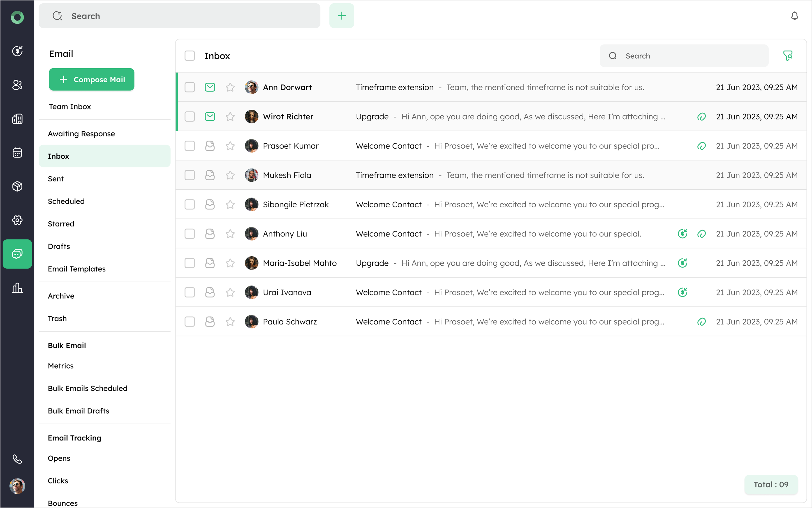
Task: Open the Sent folder
Action: click(56, 179)
